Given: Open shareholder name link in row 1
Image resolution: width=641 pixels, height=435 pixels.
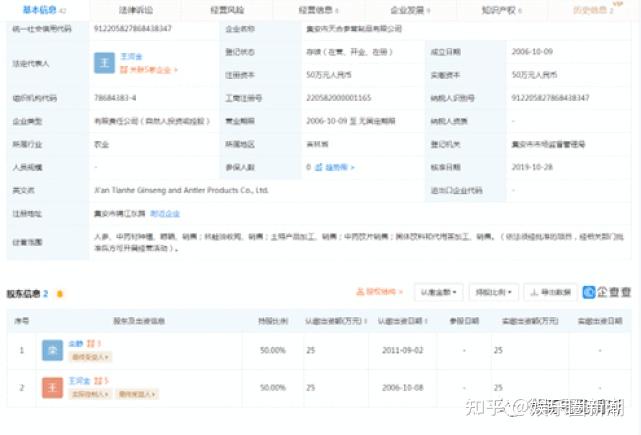Looking at the screenshot, I should point(76,344).
